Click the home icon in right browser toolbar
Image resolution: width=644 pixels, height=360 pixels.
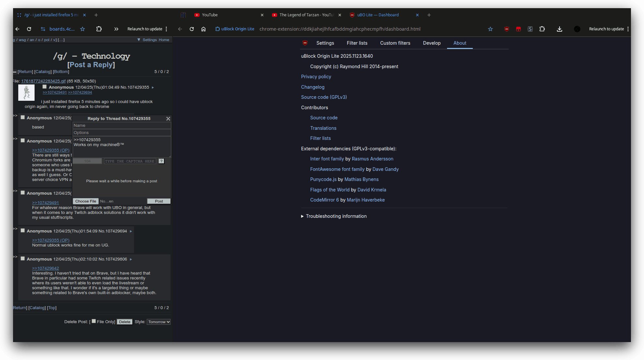click(x=203, y=29)
